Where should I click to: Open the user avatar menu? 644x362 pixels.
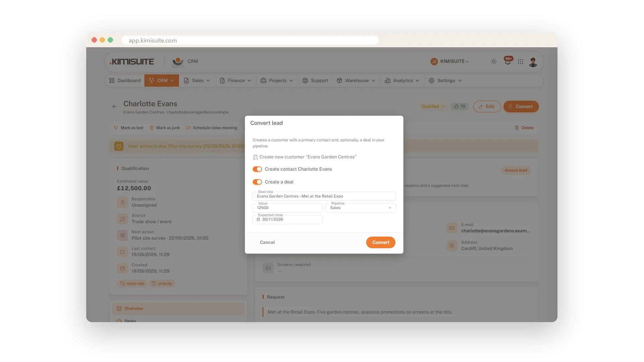click(x=533, y=62)
